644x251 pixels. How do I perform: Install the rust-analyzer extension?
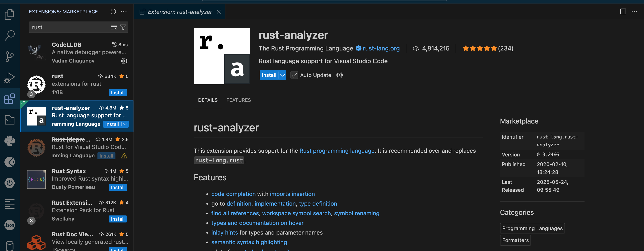point(269,75)
